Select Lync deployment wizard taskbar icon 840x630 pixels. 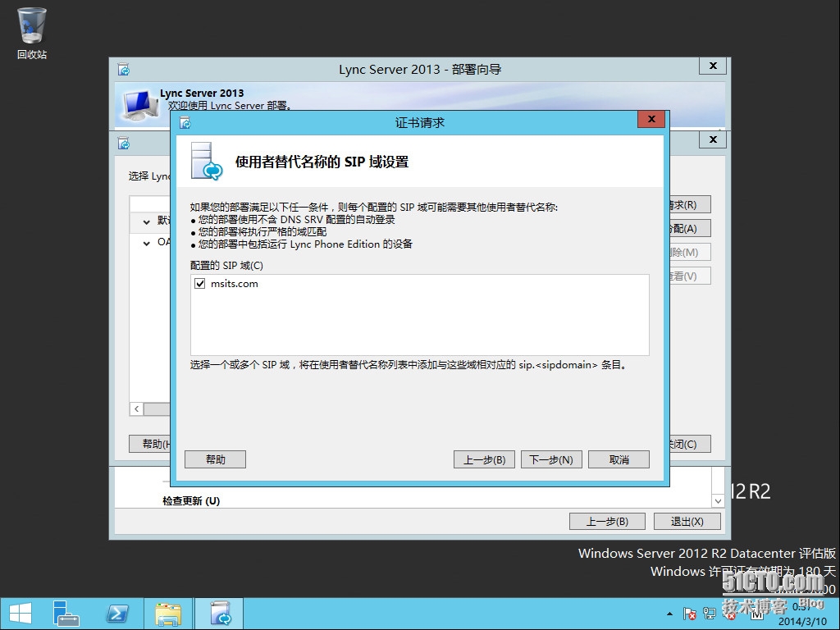(220, 614)
